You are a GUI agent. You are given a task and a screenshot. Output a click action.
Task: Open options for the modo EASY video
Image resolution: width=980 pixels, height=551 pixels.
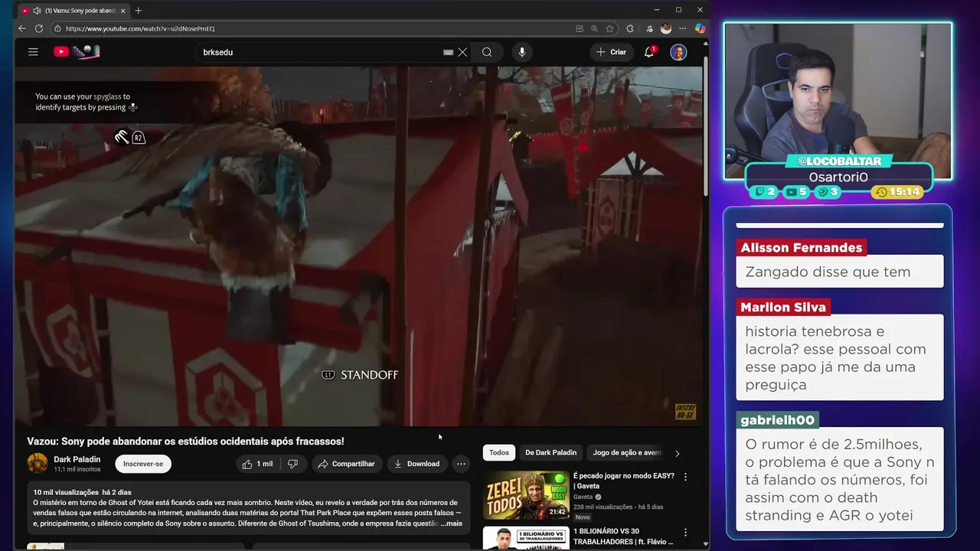685,477
